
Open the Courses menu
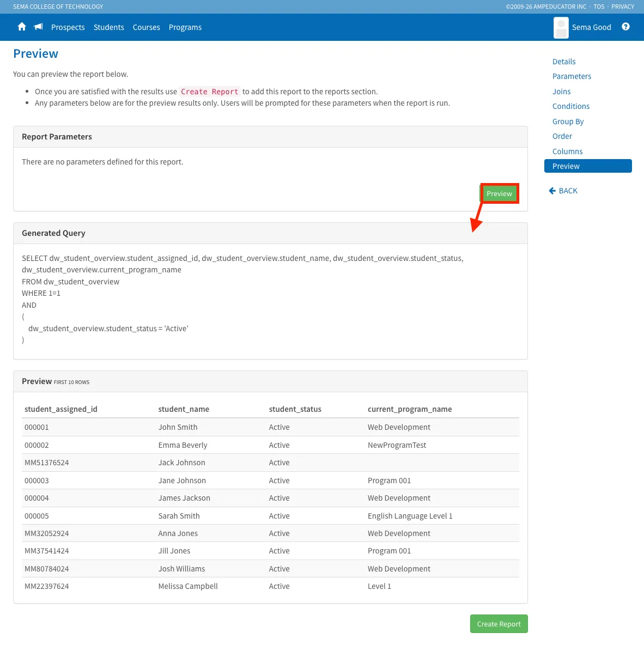coord(146,27)
